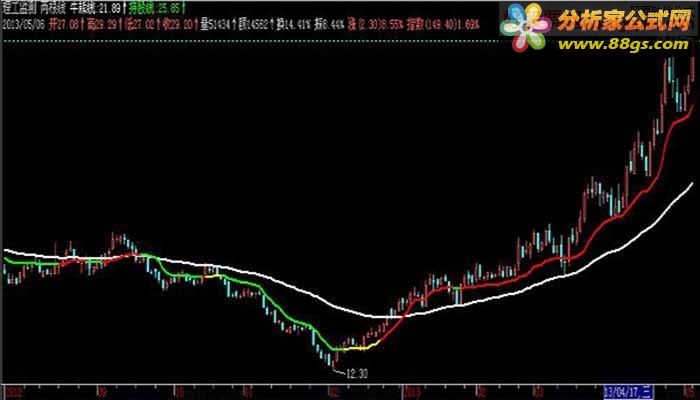
Task: Click the high price 高29.29
Action: (102, 24)
